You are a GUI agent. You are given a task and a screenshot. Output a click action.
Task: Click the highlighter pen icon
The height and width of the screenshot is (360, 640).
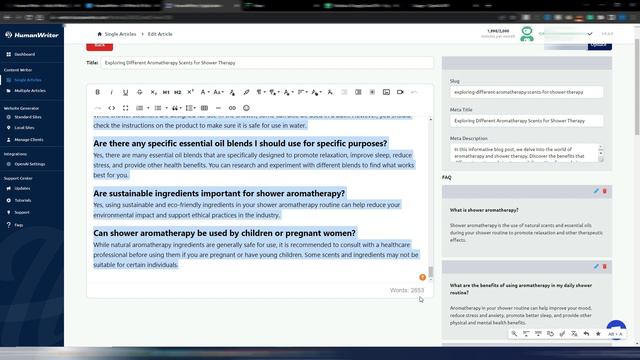tap(246, 92)
